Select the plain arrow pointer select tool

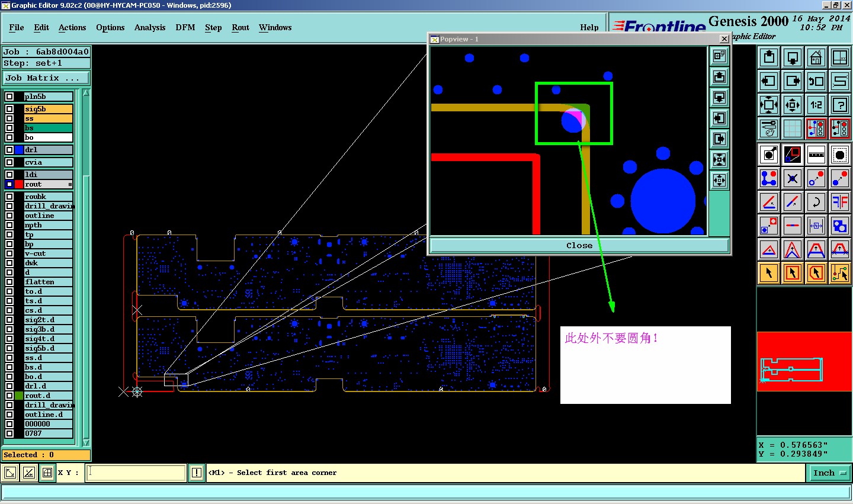click(769, 273)
